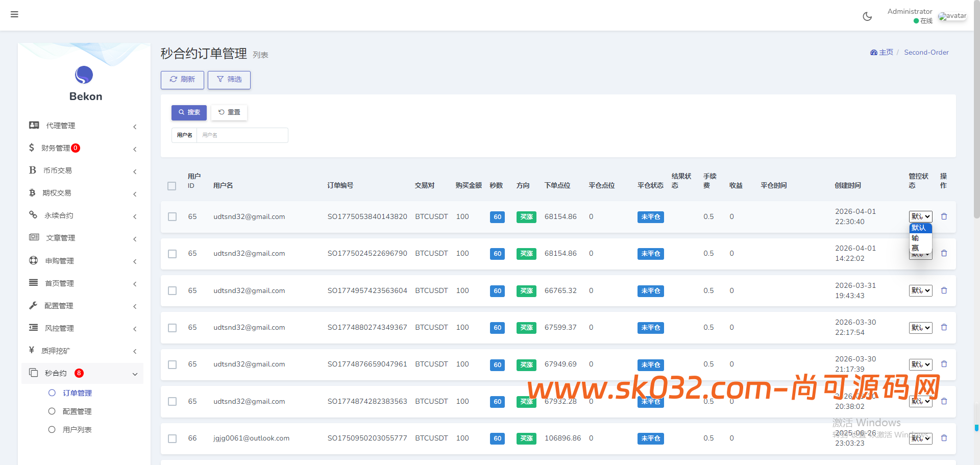This screenshot has height=465, width=980.
Task: Click the 用户名 search input field
Action: pos(241,135)
